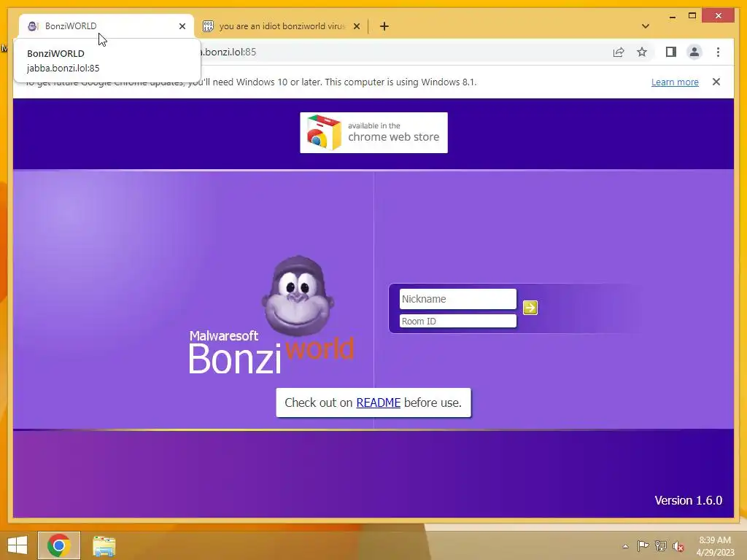Minimize the Chrome window

(672, 16)
